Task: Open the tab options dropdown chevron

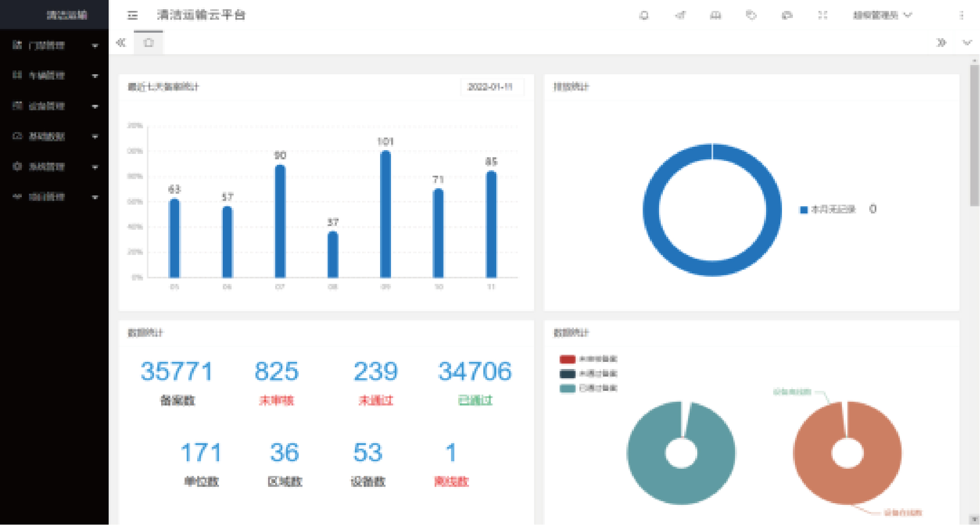Action: (x=967, y=42)
